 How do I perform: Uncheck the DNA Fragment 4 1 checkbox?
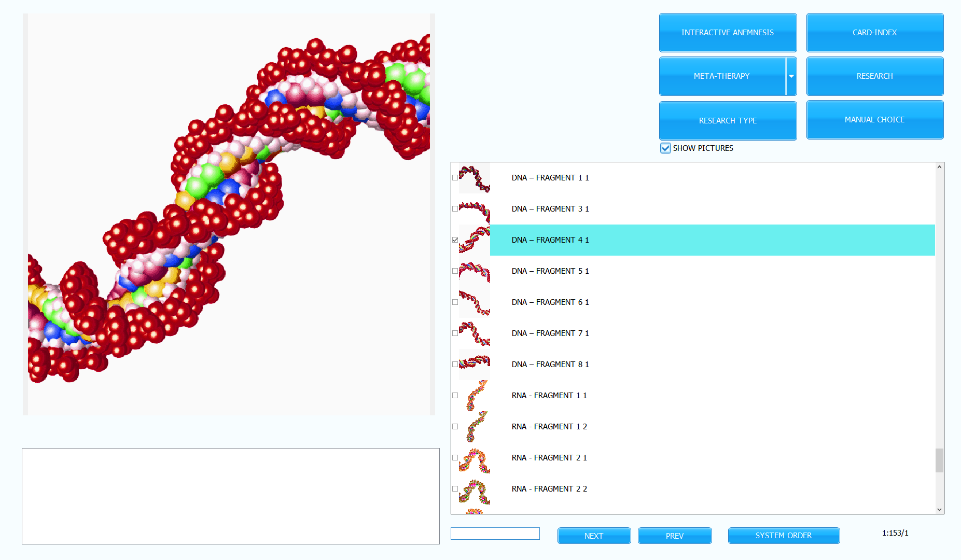455,240
